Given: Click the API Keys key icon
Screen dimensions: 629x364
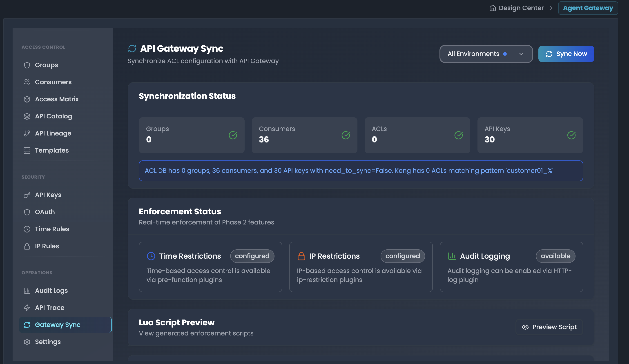Looking at the screenshot, I should tap(27, 195).
